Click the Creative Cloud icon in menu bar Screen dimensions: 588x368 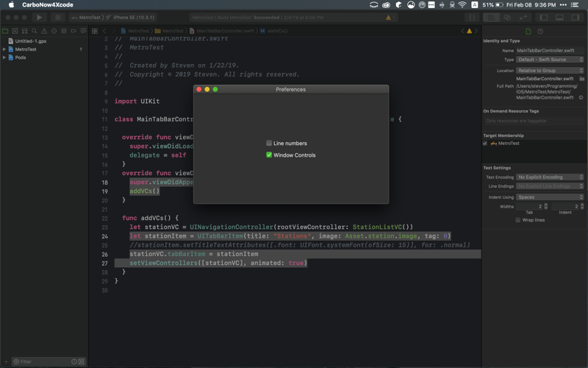[x=386, y=5]
